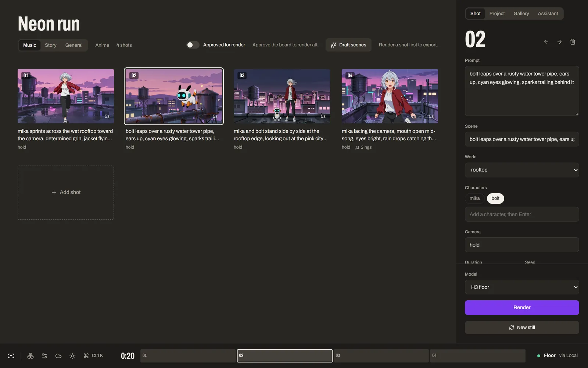Focus the Prompt text area
Image resolution: width=588 pixels, height=368 pixels.
pyautogui.click(x=522, y=91)
